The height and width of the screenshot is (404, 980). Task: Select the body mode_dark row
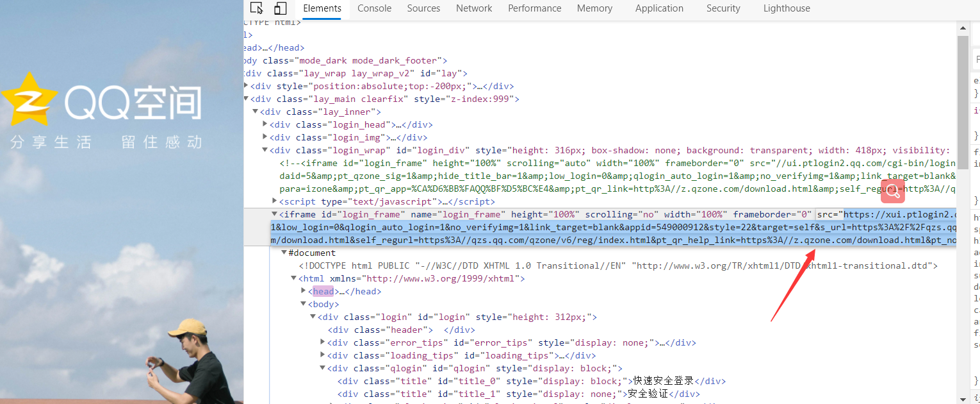(x=346, y=60)
